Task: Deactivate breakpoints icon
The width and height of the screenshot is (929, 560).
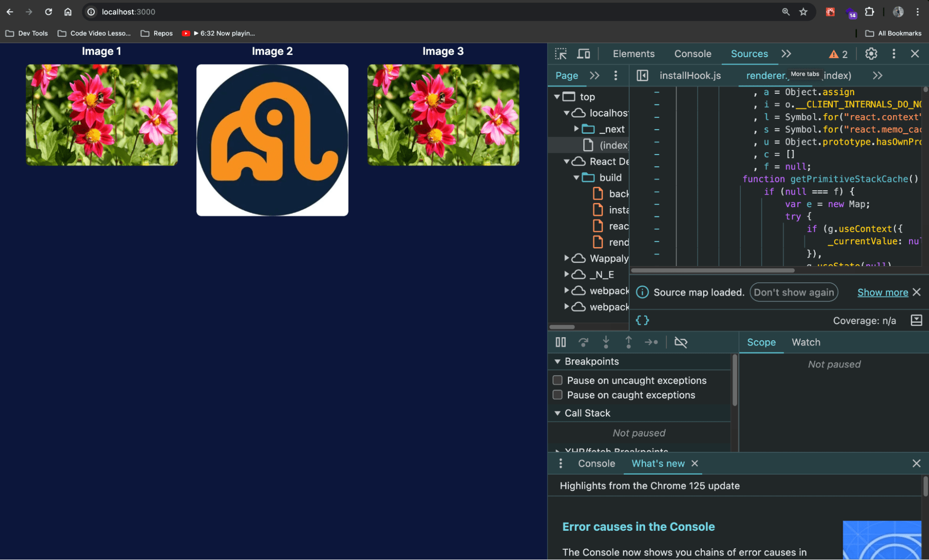Action: (x=681, y=342)
